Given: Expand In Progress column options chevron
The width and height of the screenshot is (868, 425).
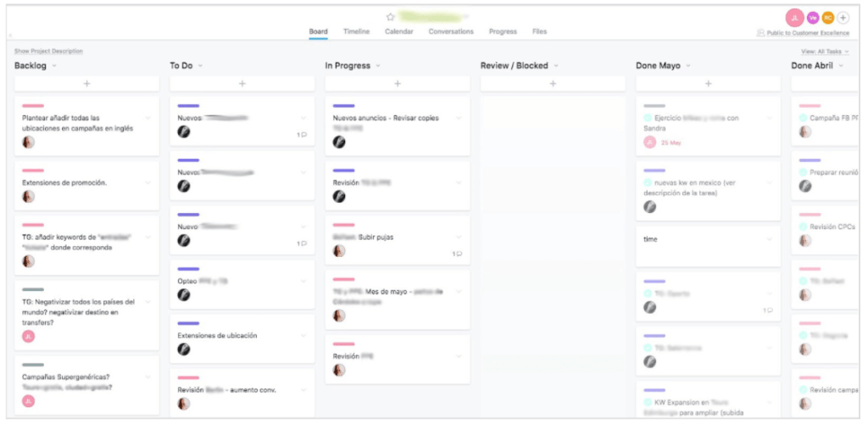Looking at the screenshot, I should (x=378, y=66).
